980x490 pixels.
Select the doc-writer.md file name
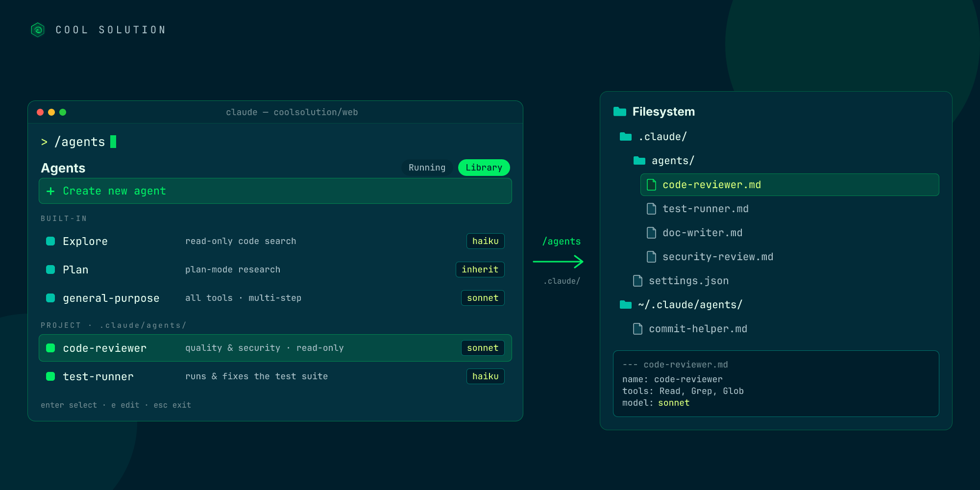coord(703,233)
